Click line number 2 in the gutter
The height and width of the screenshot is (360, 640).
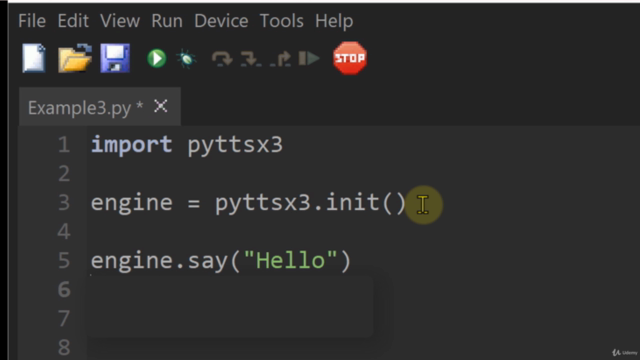coord(64,174)
